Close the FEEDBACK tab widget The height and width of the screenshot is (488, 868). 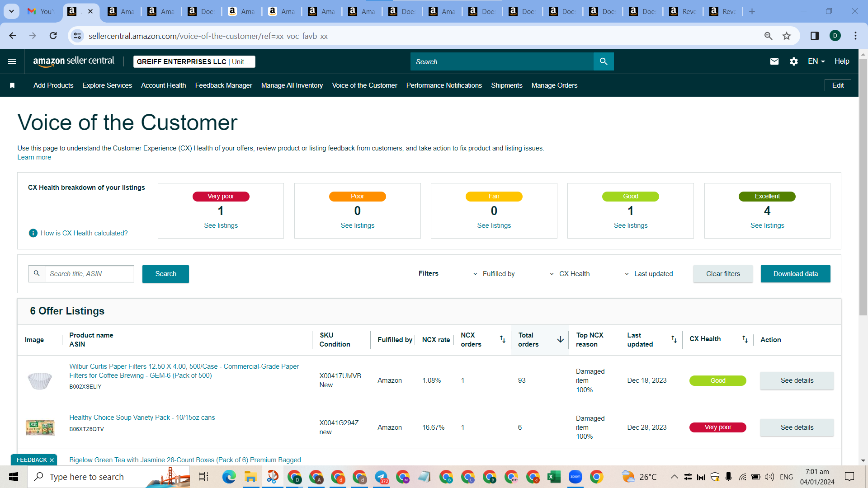[x=52, y=460]
